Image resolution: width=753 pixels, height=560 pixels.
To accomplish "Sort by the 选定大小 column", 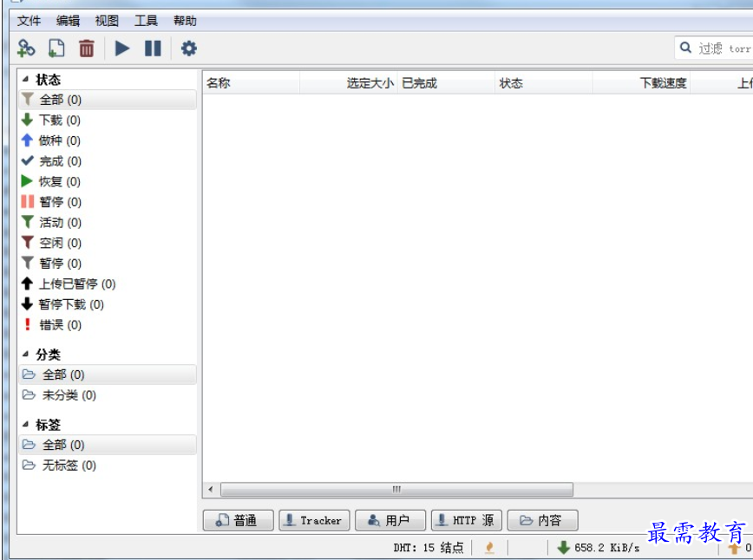I will [x=348, y=83].
